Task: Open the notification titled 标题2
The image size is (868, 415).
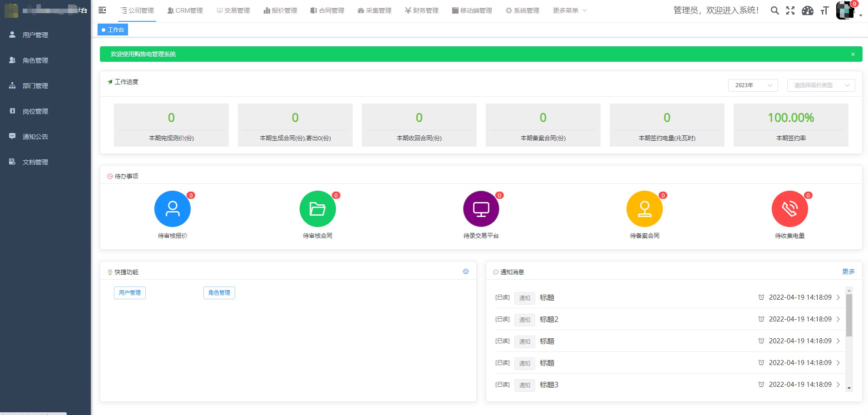Action: pos(549,319)
